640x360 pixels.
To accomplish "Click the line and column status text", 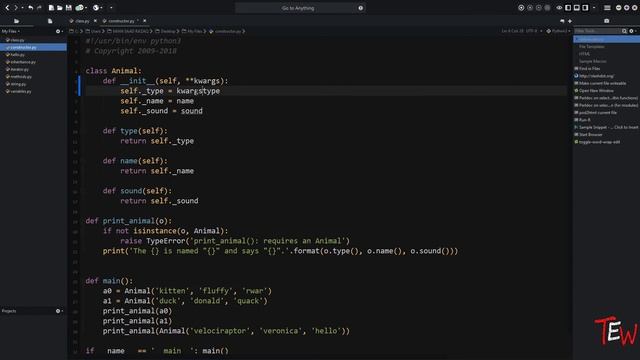I will point(512,31).
